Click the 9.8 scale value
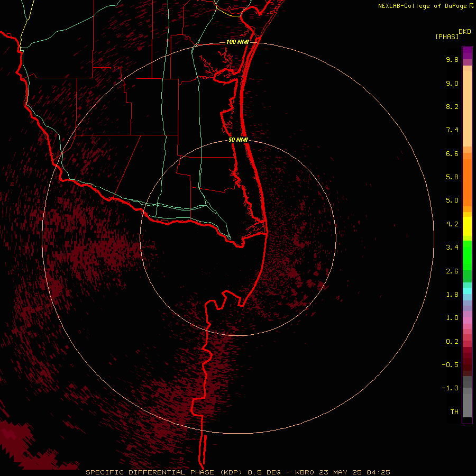 point(452,60)
